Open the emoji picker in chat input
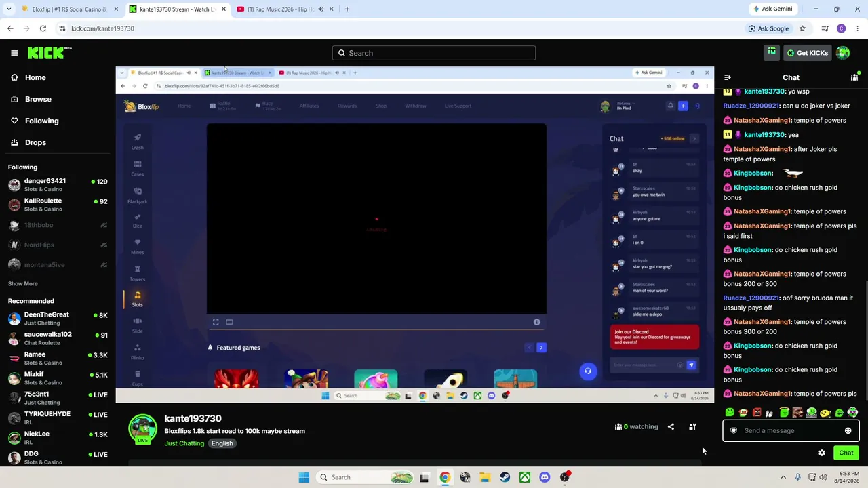 848,430
